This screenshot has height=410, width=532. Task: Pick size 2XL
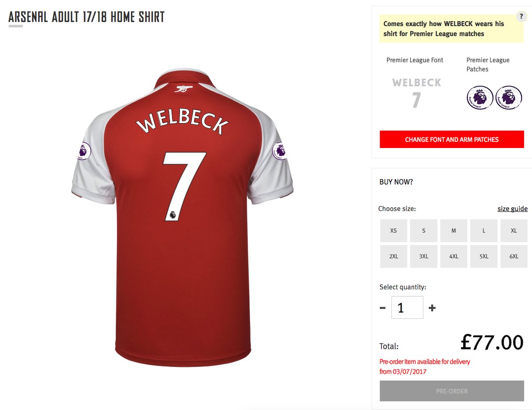coord(394,257)
